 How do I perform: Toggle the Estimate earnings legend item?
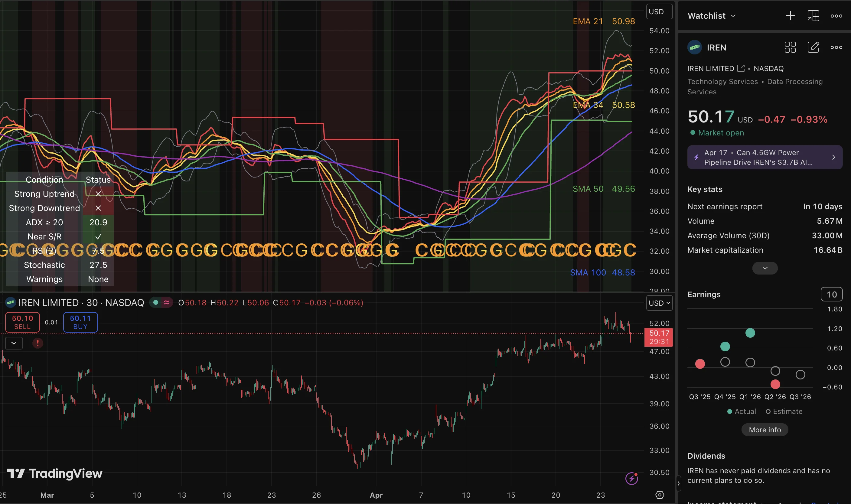784,411
